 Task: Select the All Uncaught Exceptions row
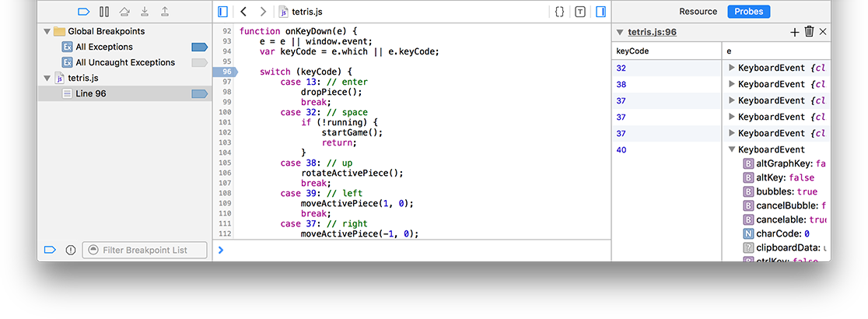click(124, 62)
